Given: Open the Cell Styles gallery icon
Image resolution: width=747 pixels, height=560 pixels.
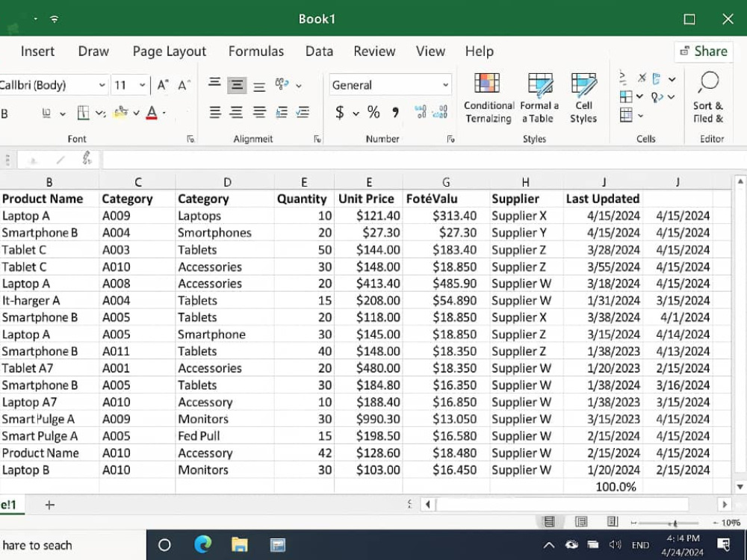Looking at the screenshot, I should [583, 84].
